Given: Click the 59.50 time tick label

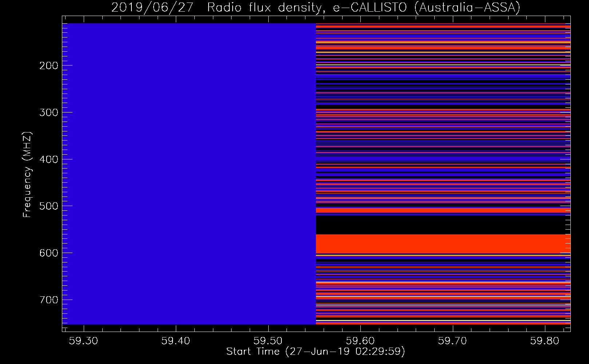Looking at the screenshot, I should coord(268,341).
